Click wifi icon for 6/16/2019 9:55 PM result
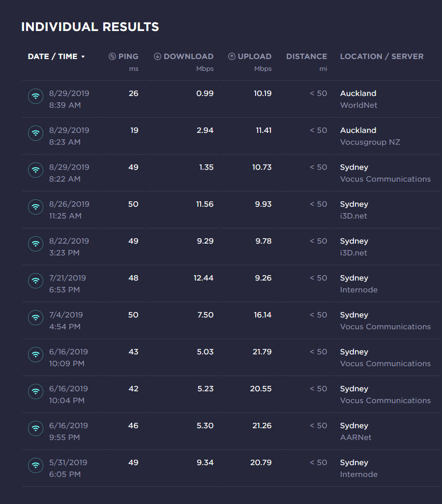The width and height of the screenshot is (442, 504). tap(35, 429)
